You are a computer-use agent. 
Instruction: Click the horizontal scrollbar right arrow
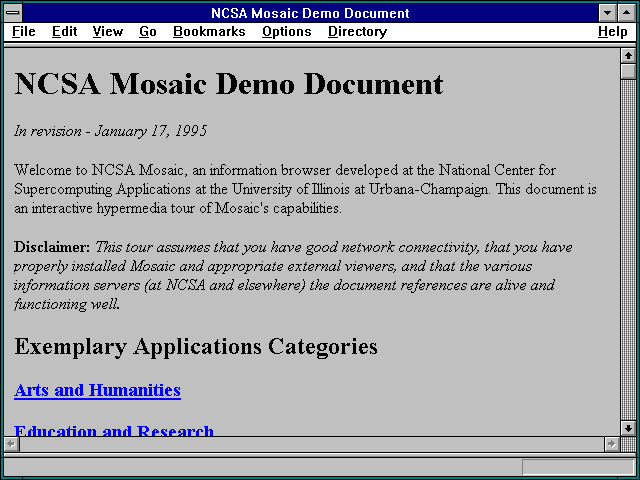(x=611, y=444)
